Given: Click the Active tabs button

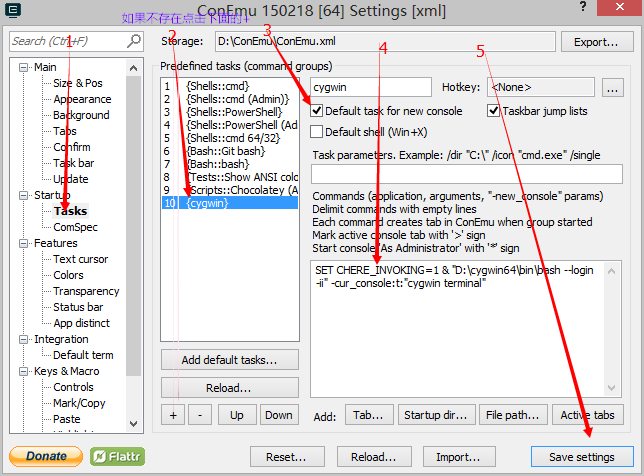Looking at the screenshot, I should (588, 415).
